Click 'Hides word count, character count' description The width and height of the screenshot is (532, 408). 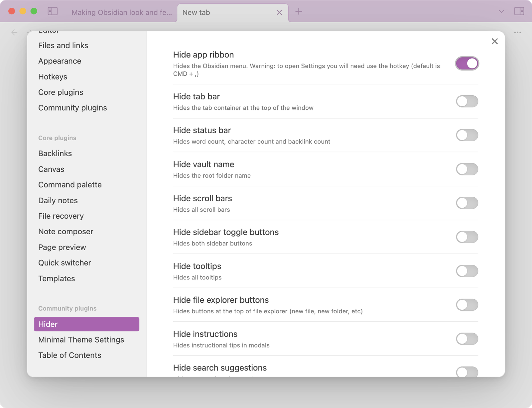(x=252, y=142)
